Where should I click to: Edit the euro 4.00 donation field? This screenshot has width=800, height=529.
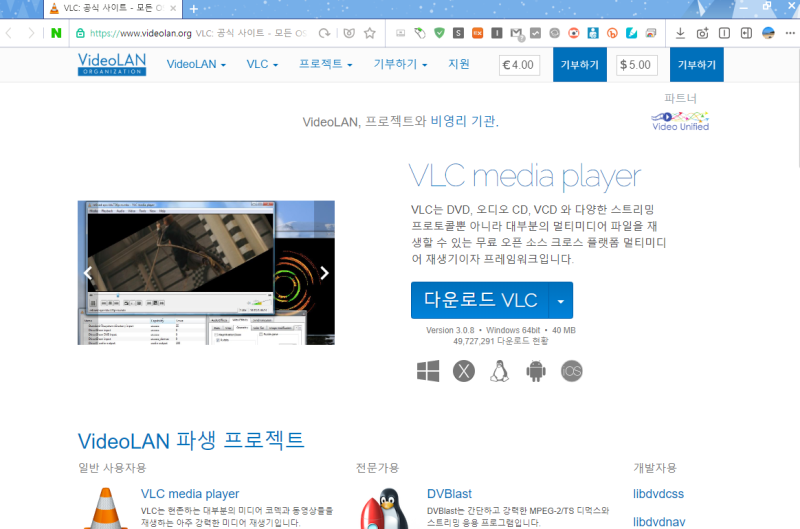point(519,65)
